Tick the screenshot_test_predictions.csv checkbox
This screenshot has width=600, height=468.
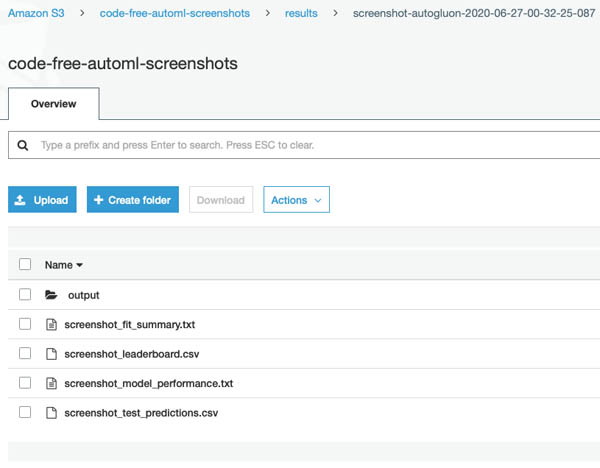pos(25,412)
